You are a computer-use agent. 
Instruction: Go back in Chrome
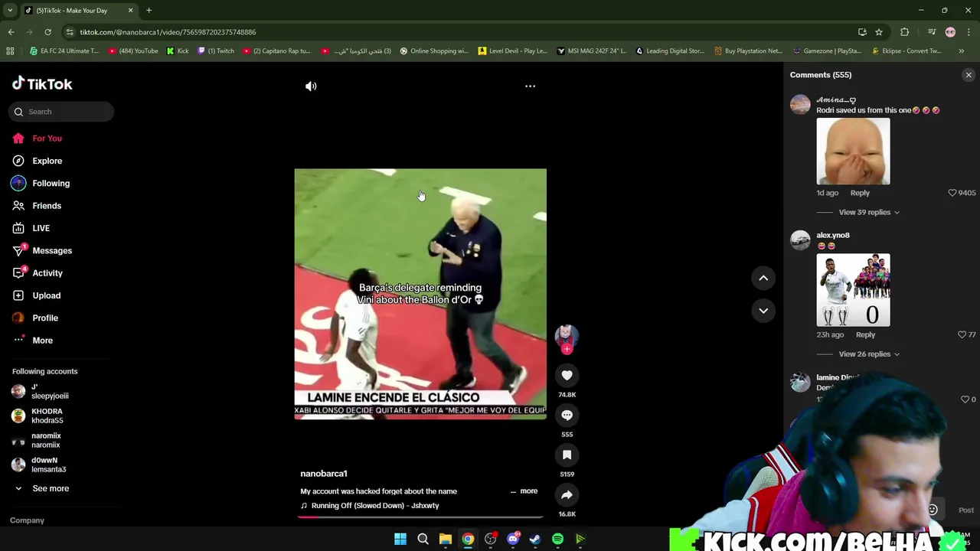(11, 32)
